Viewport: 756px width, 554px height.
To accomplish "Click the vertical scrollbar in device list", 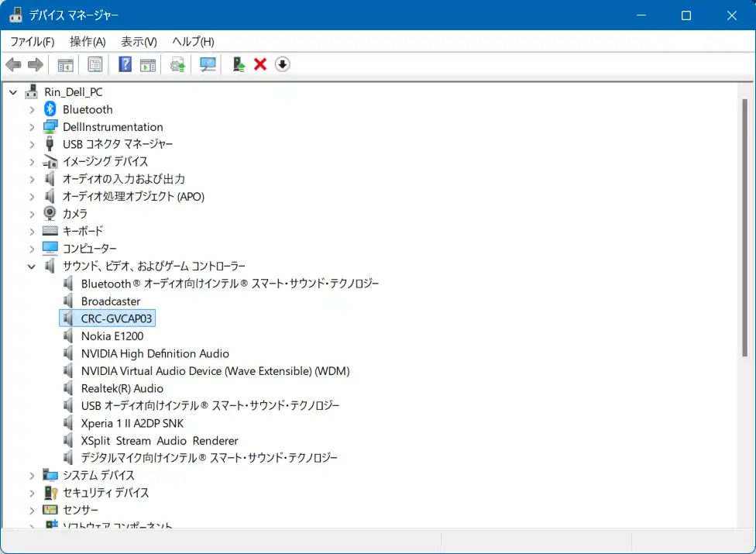I will [744, 225].
